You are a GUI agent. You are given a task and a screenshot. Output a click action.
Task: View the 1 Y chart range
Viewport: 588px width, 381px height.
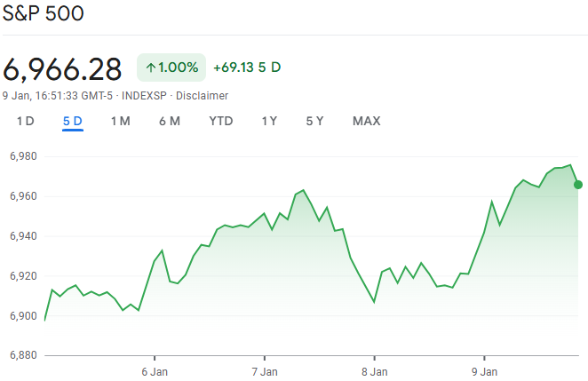[269, 121]
